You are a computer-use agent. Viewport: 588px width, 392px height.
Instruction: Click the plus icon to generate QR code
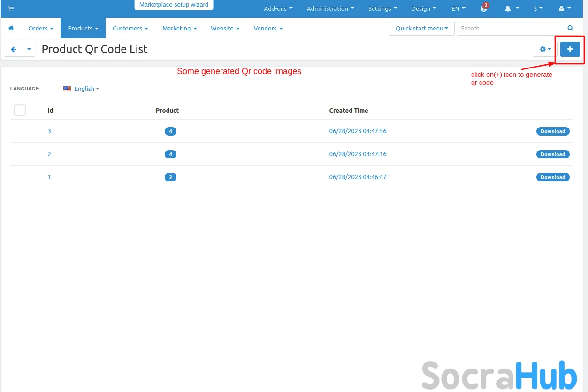pos(570,49)
